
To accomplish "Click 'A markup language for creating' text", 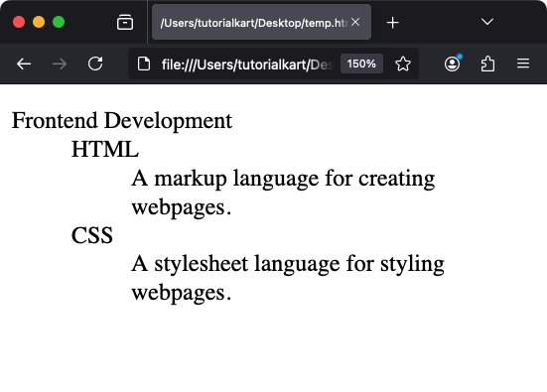I will (x=283, y=179).
